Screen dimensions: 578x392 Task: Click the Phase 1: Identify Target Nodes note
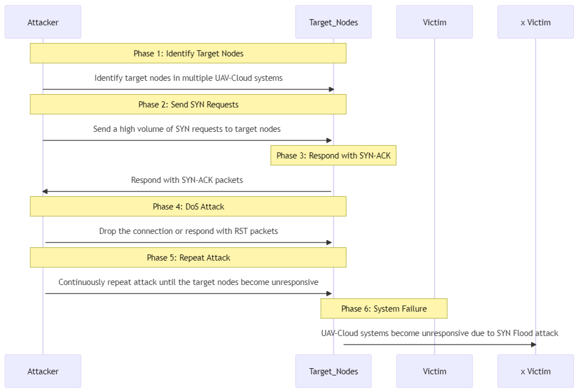click(188, 53)
